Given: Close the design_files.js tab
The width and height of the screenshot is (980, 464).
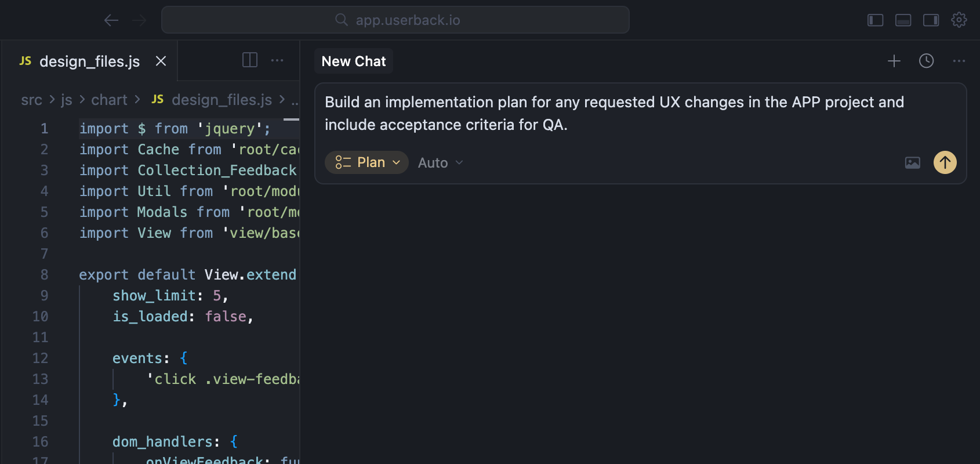Looking at the screenshot, I should click(x=160, y=60).
